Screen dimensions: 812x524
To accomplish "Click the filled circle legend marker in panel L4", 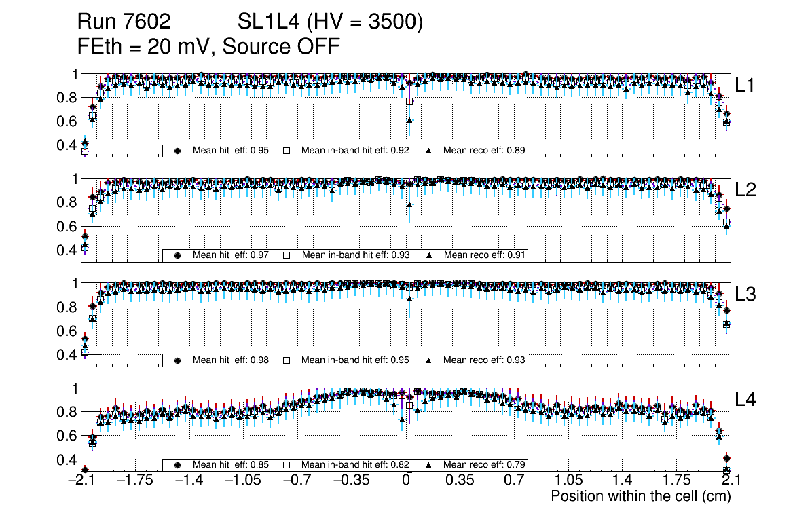I will [x=178, y=465].
